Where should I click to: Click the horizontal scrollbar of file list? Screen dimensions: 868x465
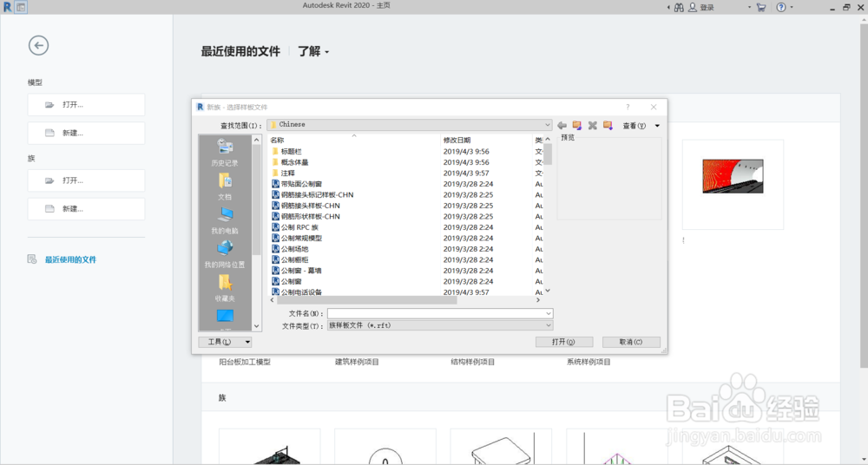point(366,300)
